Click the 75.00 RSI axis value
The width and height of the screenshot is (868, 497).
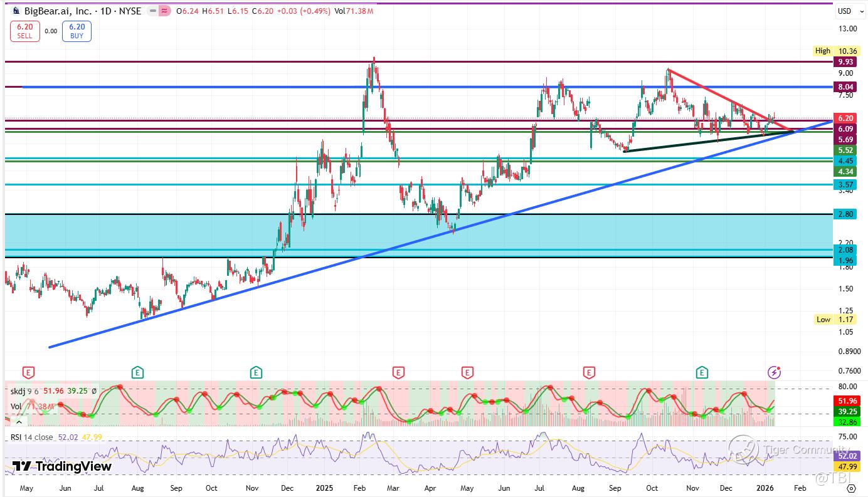pyautogui.click(x=847, y=437)
